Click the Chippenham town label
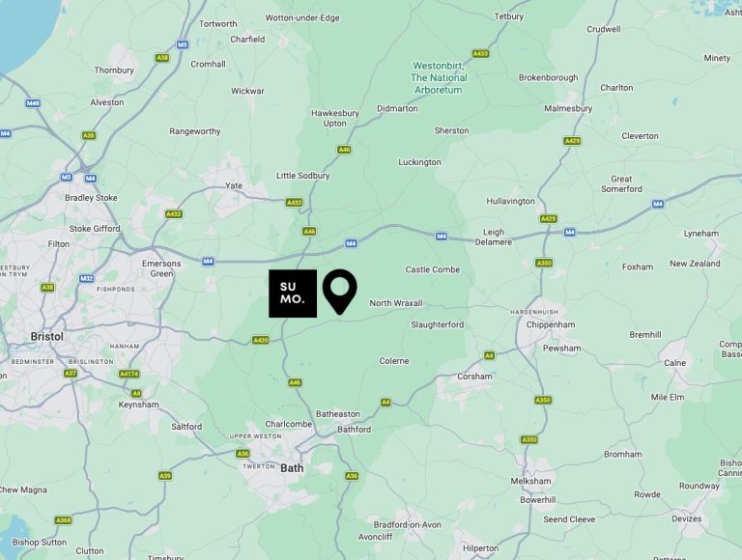The image size is (742, 560). tap(551, 324)
